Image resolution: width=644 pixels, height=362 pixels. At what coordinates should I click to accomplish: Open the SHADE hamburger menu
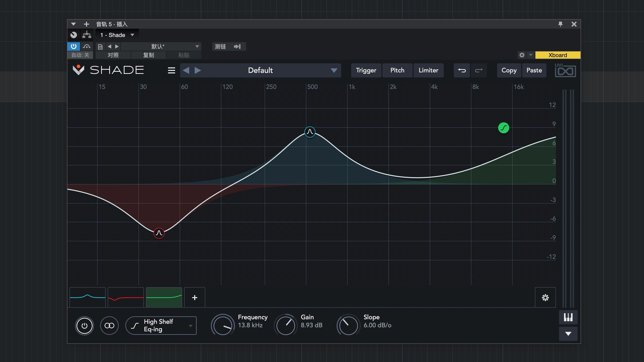coord(171,70)
